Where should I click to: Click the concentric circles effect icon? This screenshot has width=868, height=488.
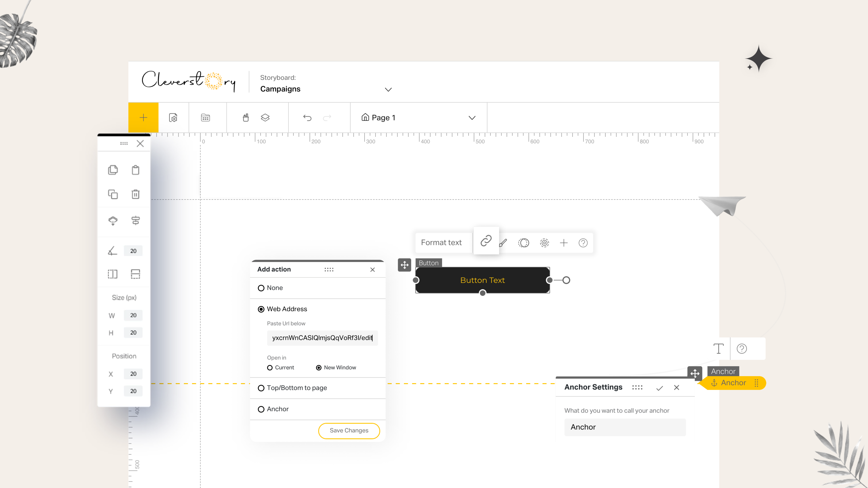544,243
